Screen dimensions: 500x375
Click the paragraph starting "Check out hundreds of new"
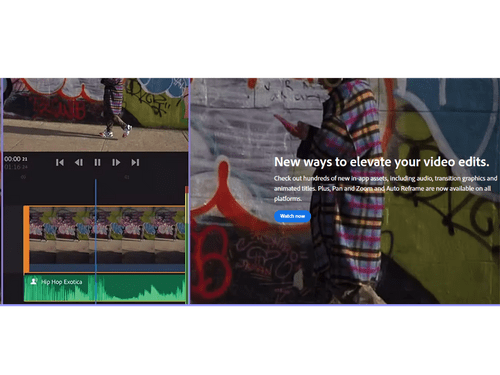pos(385,188)
